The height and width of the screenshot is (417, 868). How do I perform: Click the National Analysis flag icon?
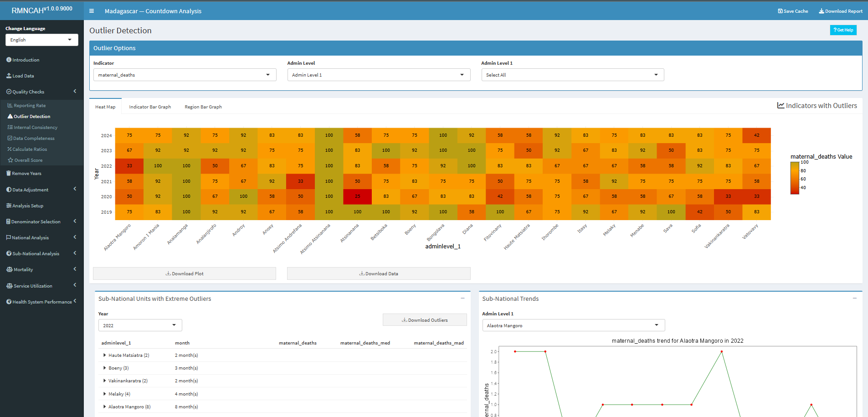click(x=9, y=237)
